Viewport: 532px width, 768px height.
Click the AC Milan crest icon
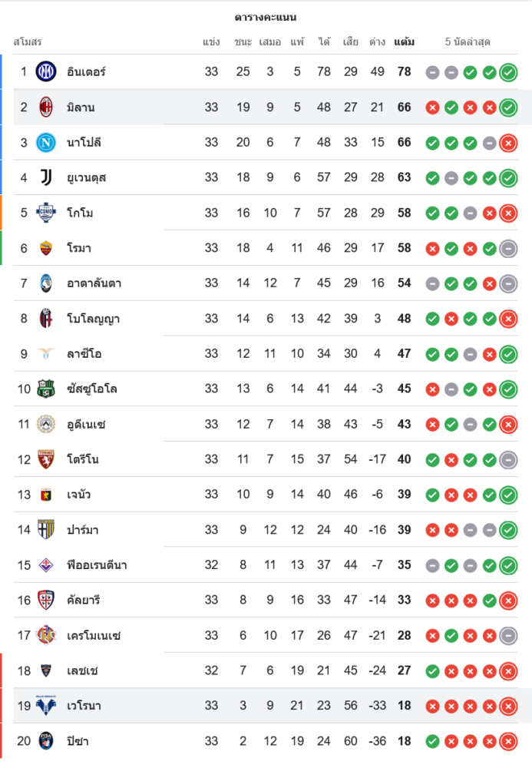coord(46,108)
